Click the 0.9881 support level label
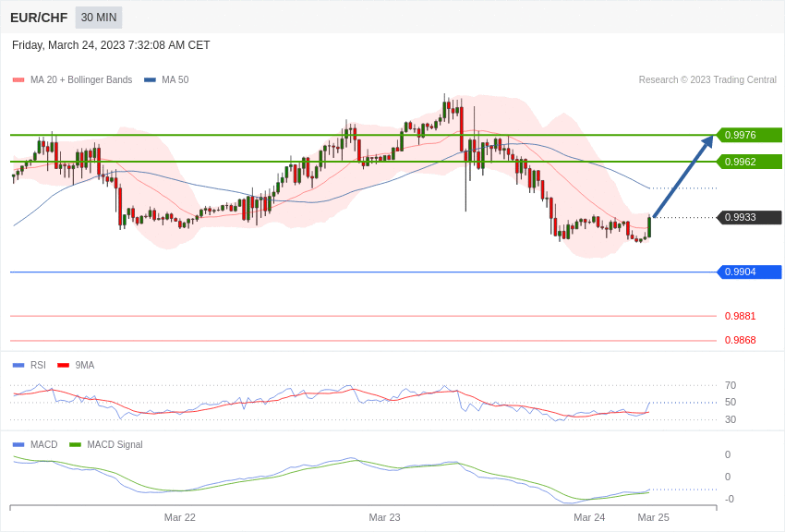 click(x=741, y=316)
